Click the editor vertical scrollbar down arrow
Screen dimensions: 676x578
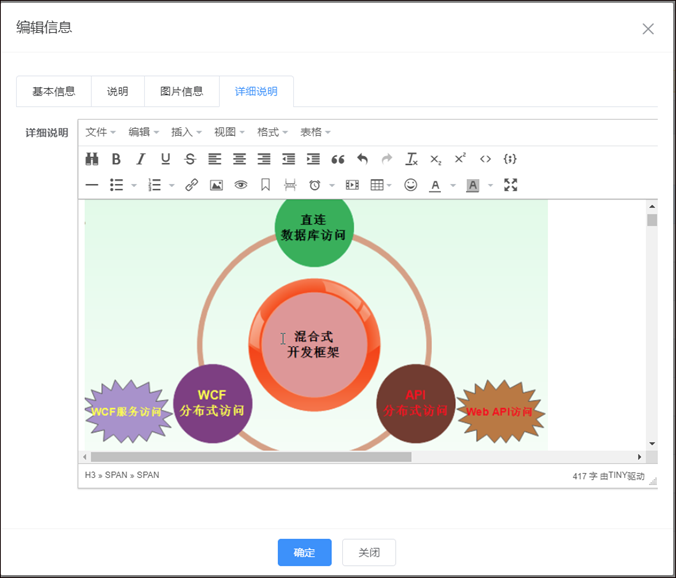(x=652, y=444)
